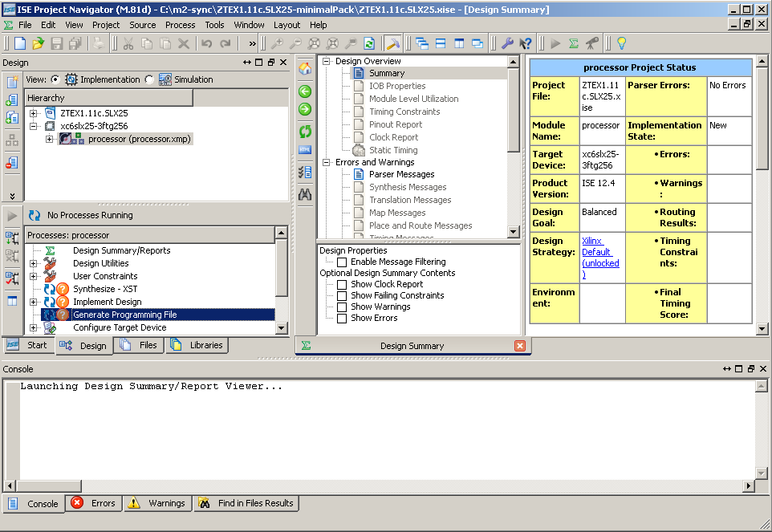Check the Show Clock Report option

point(343,284)
